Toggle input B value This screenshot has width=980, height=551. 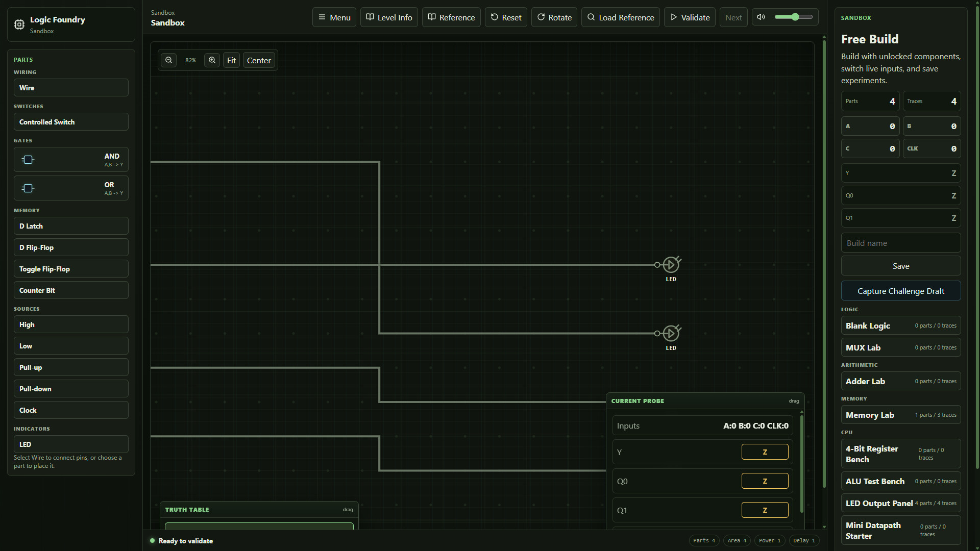coord(932,126)
